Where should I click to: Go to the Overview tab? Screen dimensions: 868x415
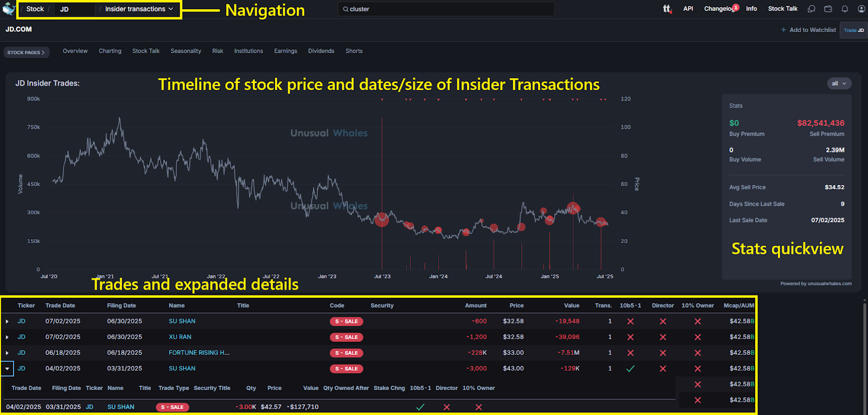pyautogui.click(x=75, y=51)
